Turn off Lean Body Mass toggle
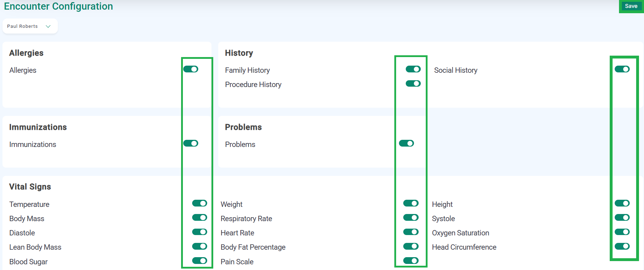This screenshot has width=644, height=270. 200,246
